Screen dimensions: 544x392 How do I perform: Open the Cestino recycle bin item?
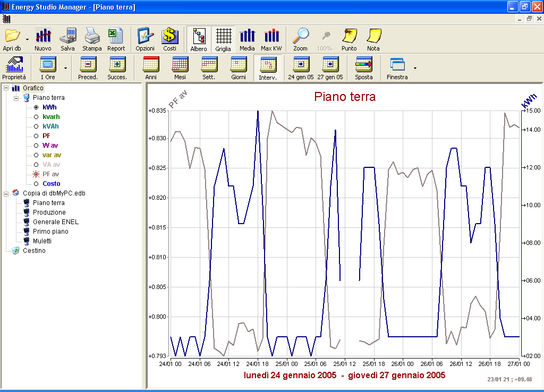click(x=34, y=251)
